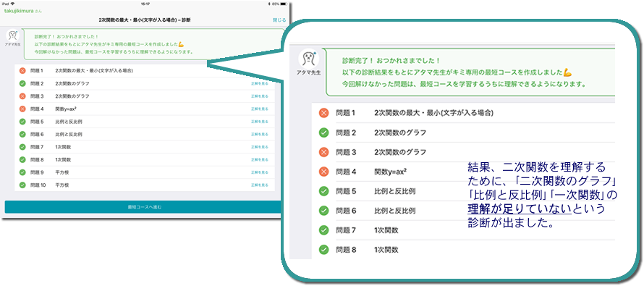Open 正解を見る for 問題 4
Image resolution: width=644 pixels, height=286 pixels.
[260, 109]
